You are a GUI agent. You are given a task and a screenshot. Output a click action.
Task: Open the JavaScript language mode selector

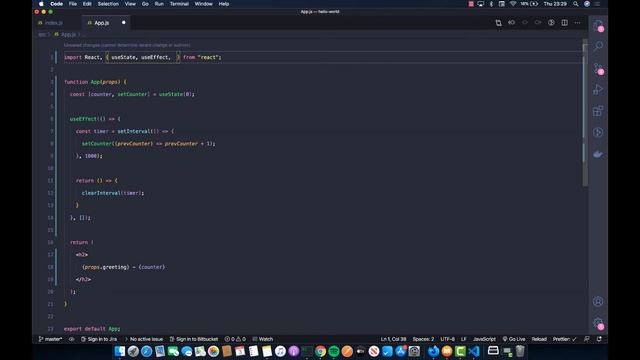pyautogui.click(x=484, y=339)
